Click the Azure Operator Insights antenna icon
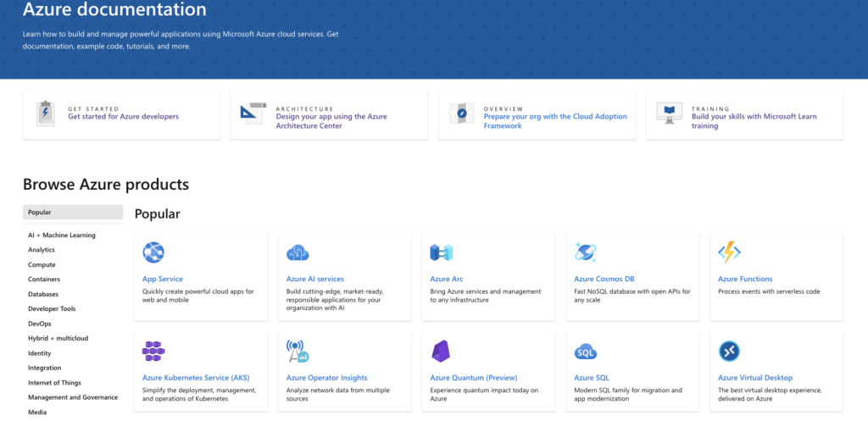This screenshot has width=868, height=421. tap(298, 352)
